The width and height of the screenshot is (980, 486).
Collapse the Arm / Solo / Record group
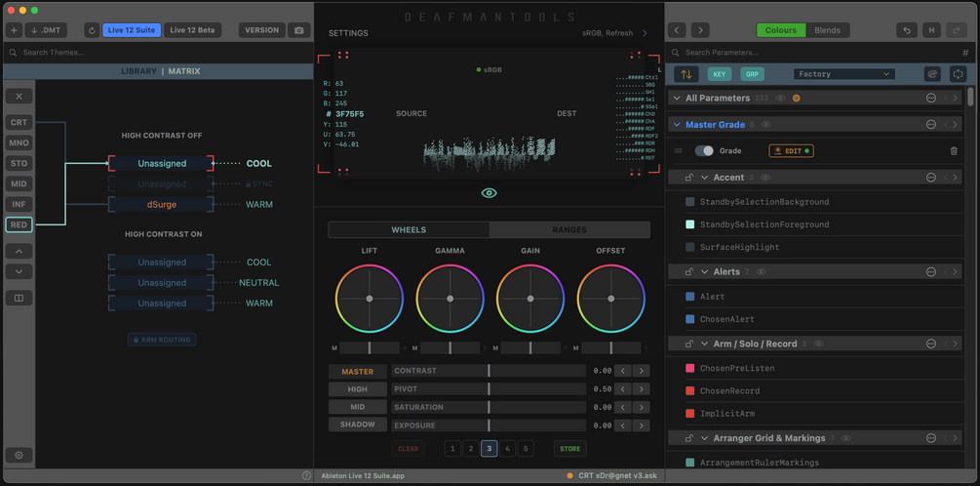click(704, 344)
